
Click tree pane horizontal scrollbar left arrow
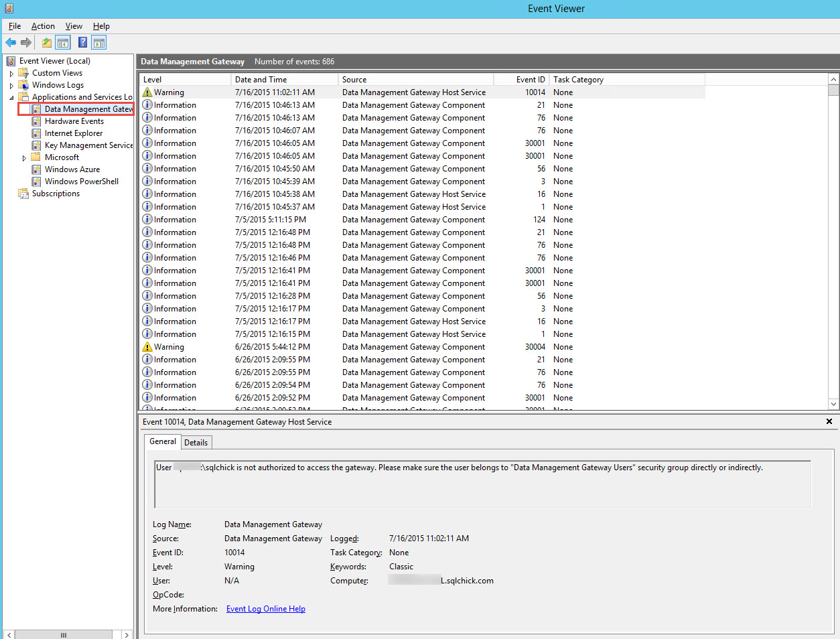tap(9, 634)
